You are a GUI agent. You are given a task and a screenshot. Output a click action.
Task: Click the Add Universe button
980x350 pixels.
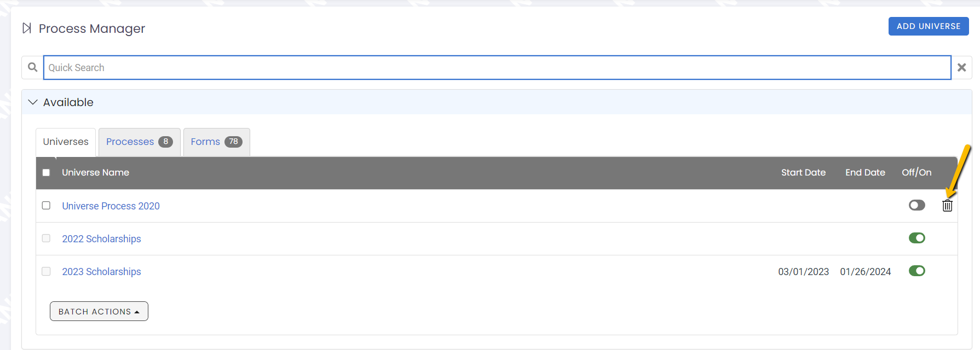(929, 26)
